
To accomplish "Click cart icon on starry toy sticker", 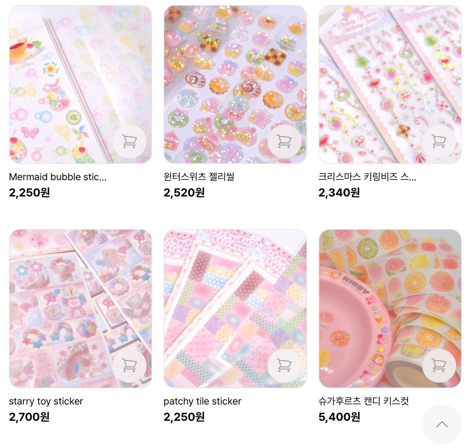I will 129,366.
